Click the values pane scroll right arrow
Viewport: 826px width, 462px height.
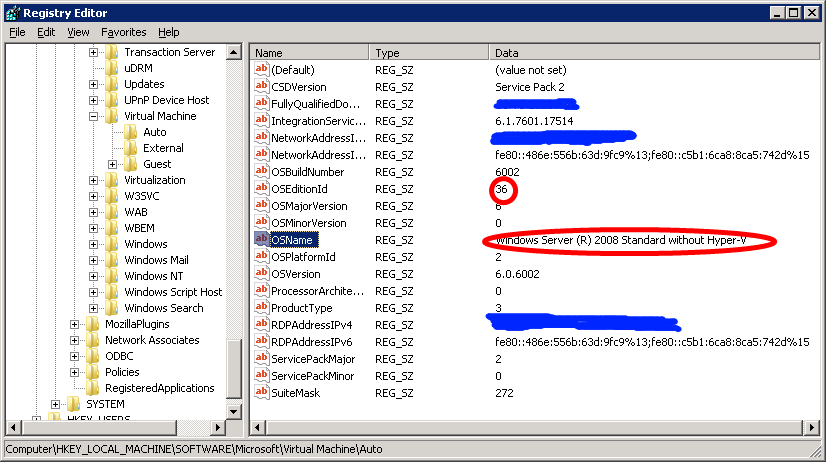click(812, 427)
